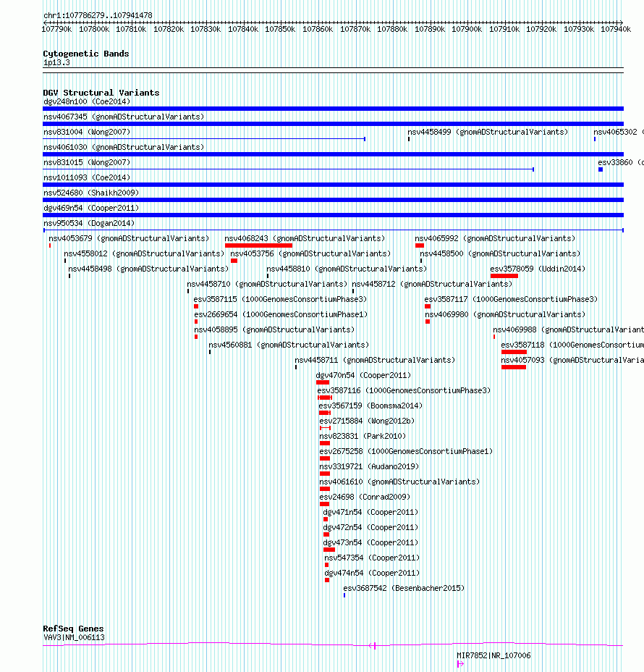Click the 1p13.3 cytogenetic band label

tap(56, 62)
